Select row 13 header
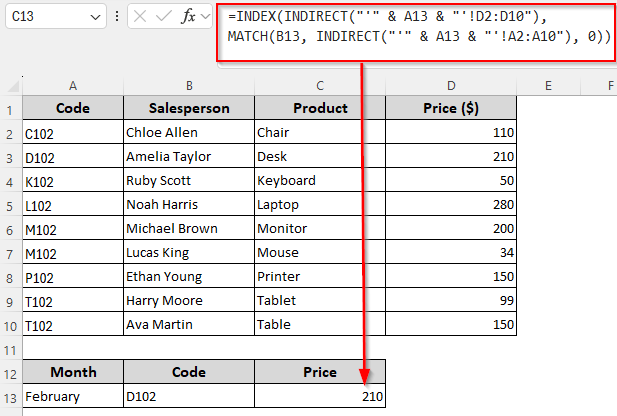 pyautogui.click(x=11, y=397)
